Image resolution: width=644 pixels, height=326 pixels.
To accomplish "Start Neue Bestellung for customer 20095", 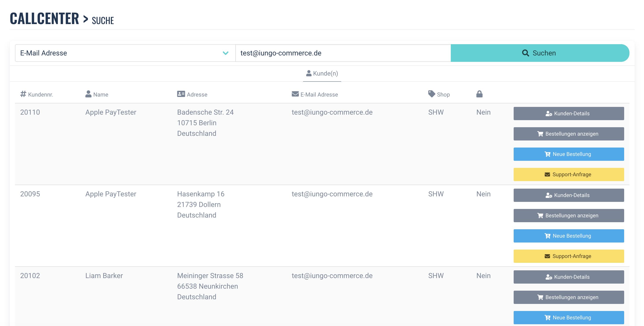I will (569, 236).
